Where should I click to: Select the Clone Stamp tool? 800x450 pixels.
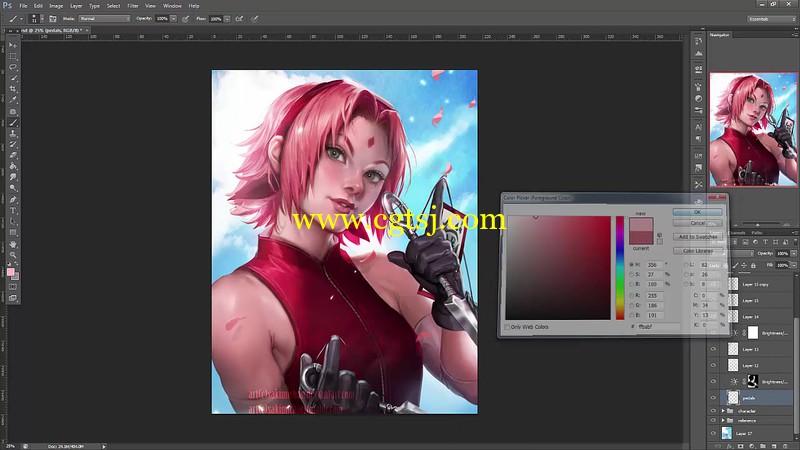(13, 134)
